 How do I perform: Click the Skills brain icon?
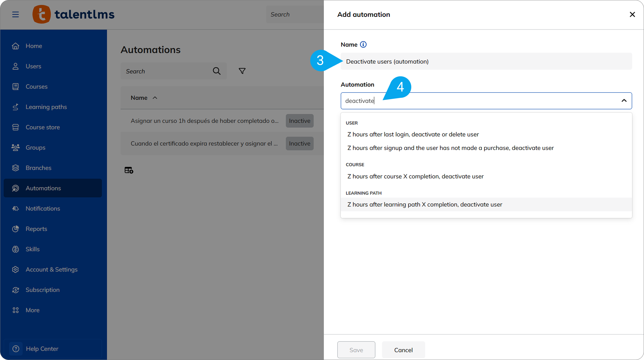15,249
